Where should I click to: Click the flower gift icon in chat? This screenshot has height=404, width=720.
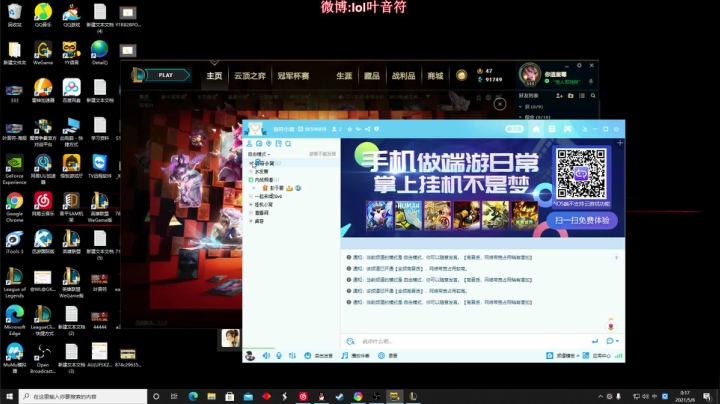[x=611, y=324]
